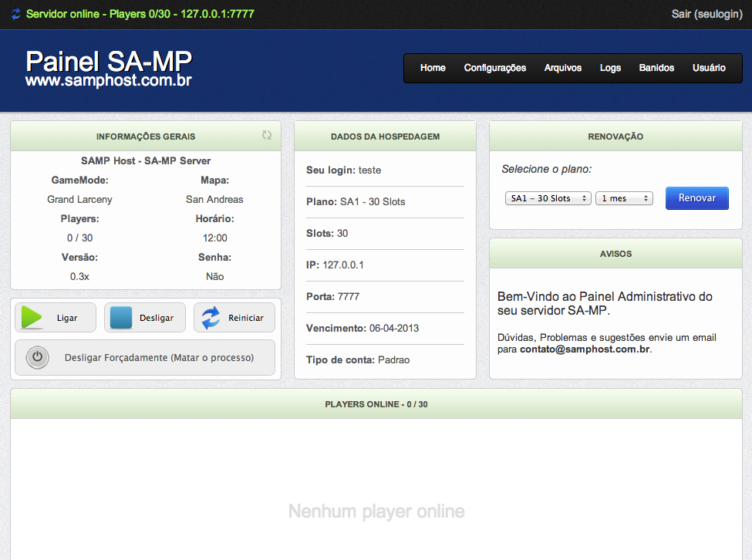Click the Não password value
The width and height of the screenshot is (752, 560).
click(215, 276)
